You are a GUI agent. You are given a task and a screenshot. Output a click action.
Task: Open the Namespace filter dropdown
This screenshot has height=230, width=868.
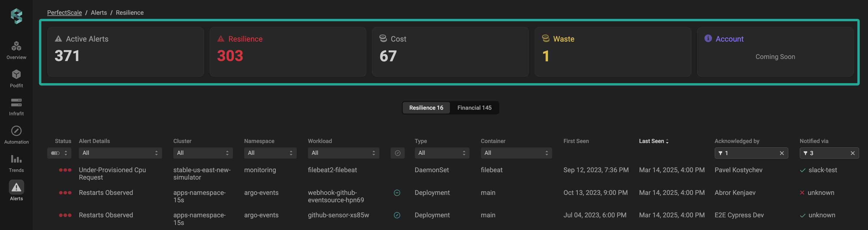point(270,153)
